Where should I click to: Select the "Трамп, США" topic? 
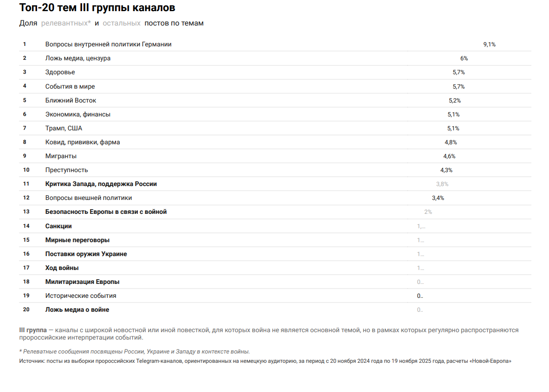[x=64, y=129]
